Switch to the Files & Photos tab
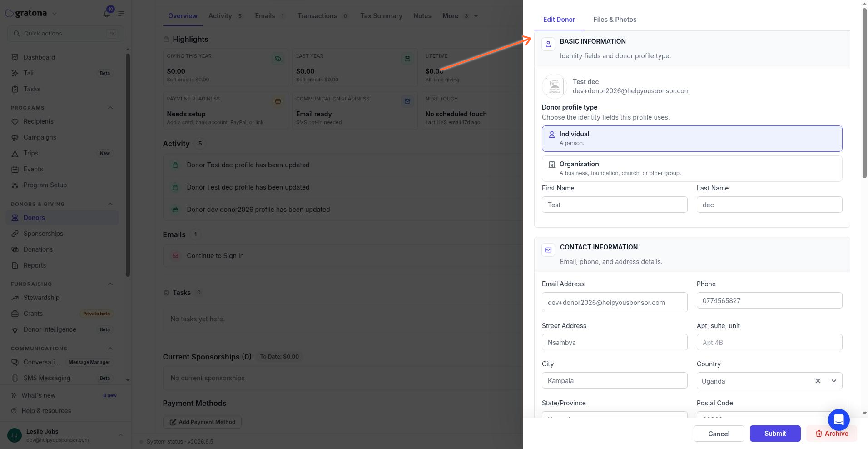The height and width of the screenshot is (449, 868). click(615, 20)
